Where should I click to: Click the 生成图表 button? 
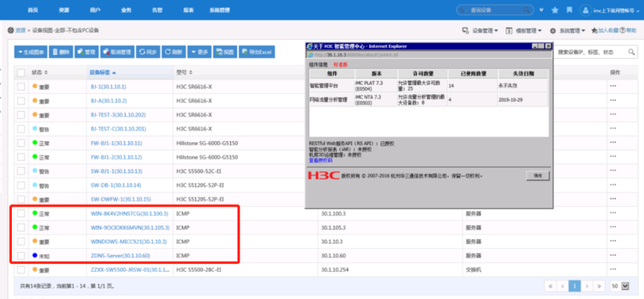pos(31,52)
